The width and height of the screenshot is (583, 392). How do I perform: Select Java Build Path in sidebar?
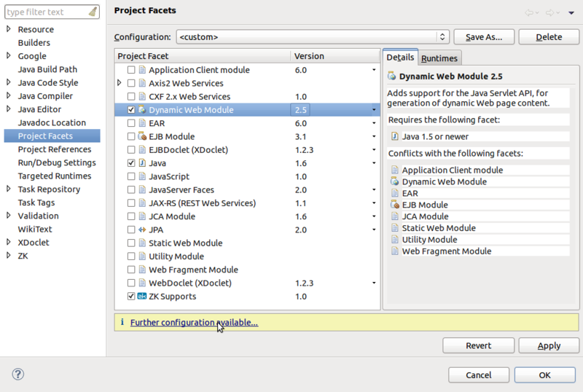[x=47, y=69]
